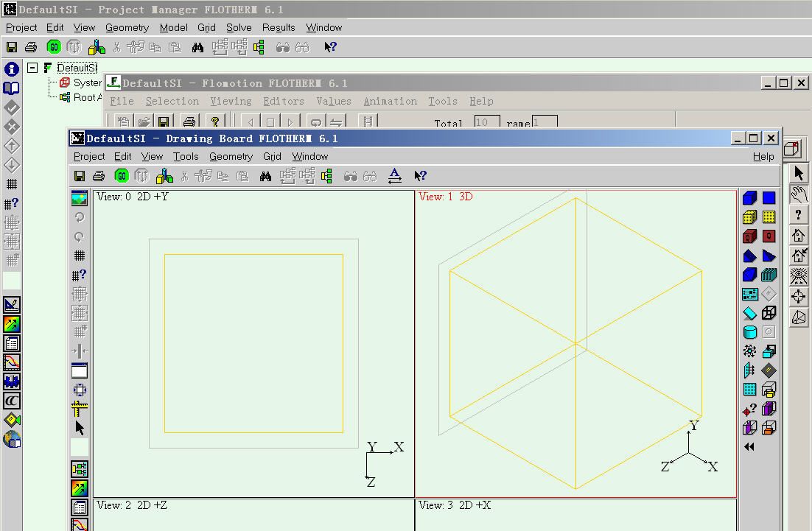Click the yellow camera Flomotion icon
The width and height of the screenshot is (812, 531).
click(11, 420)
